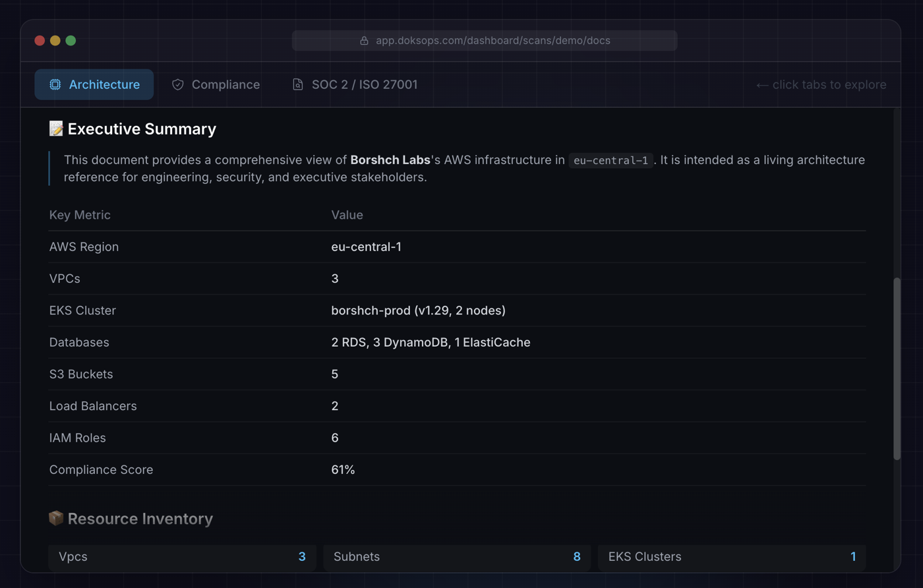Screen dimensions: 923x588
Task: Click the EKS Clusters card showing 1
Action: [x=730, y=557]
